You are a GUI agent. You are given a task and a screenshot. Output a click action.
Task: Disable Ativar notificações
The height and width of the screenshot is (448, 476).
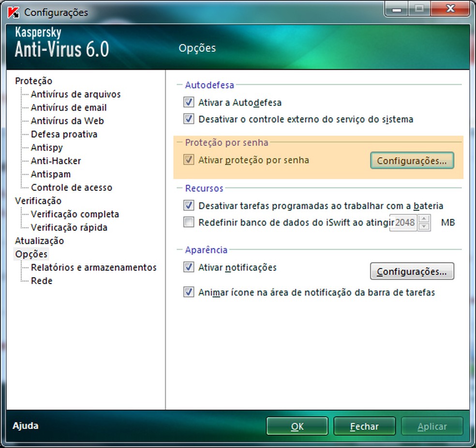pyautogui.click(x=188, y=267)
